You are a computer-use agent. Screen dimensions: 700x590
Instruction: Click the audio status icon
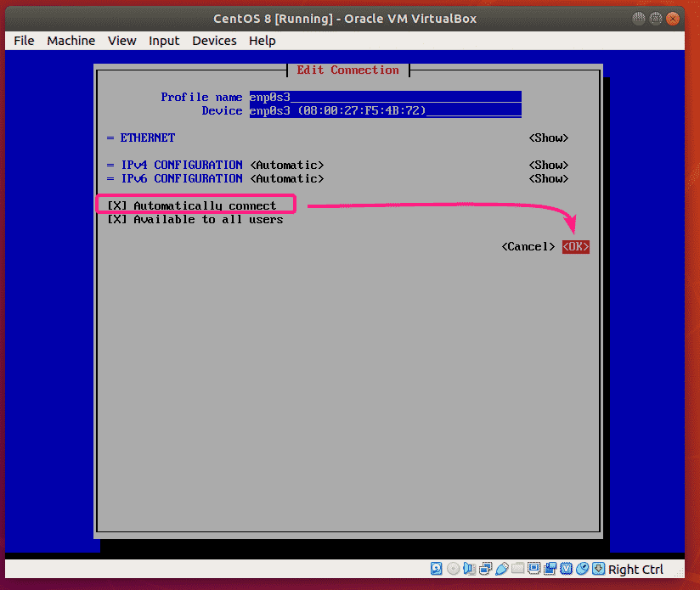pyautogui.click(x=470, y=569)
